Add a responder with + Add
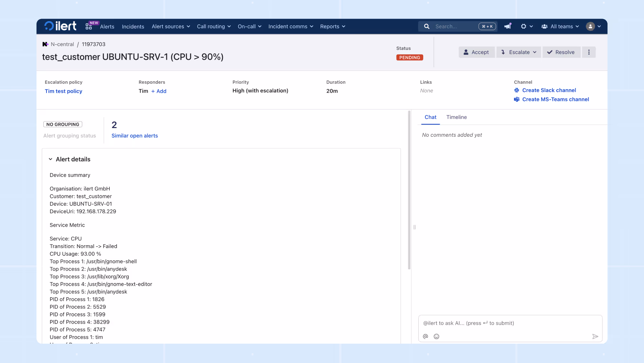Image resolution: width=644 pixels, height=363 pixels. tap(159, 91)
